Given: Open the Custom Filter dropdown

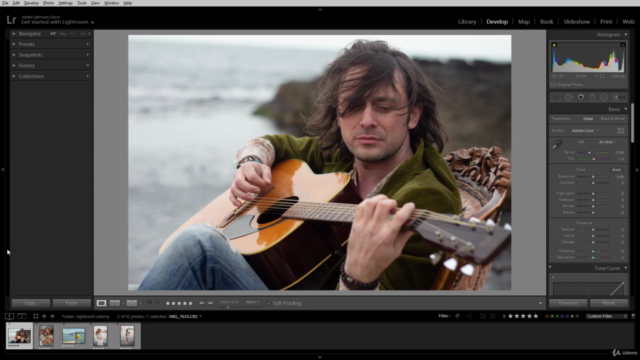Looking at the screenshot, I should pos(607,316).
